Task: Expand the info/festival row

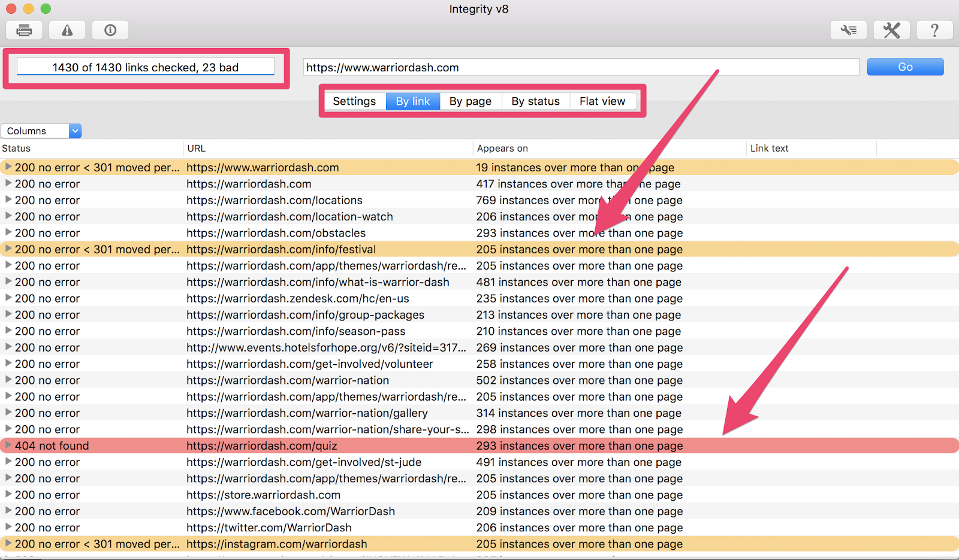Action: [x=8, y=249]
